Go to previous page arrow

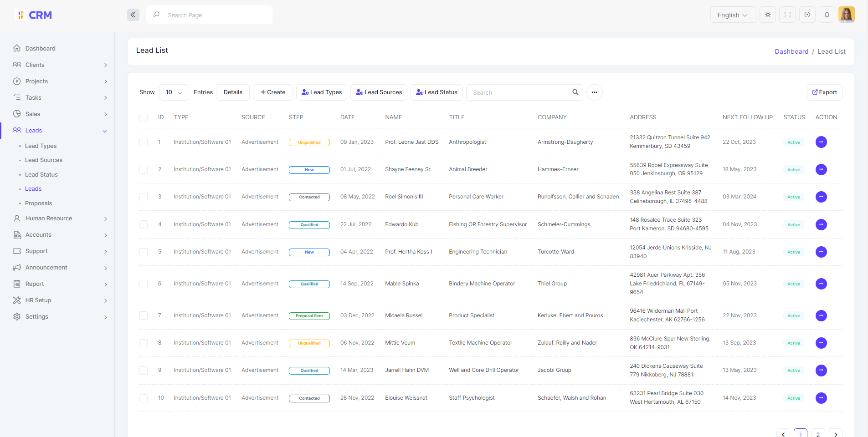point(783,434)
